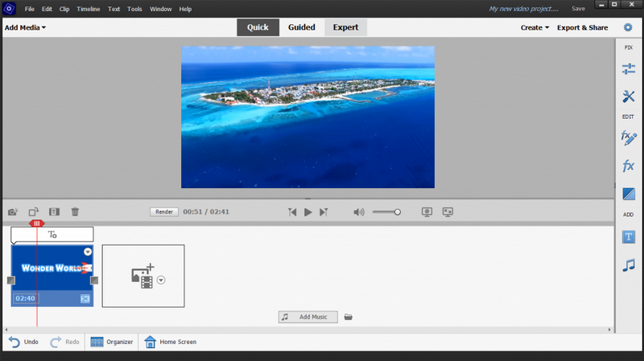Click the 02:40 clip duration label
This screenshot has height=361, width=644.
[26, 298]
